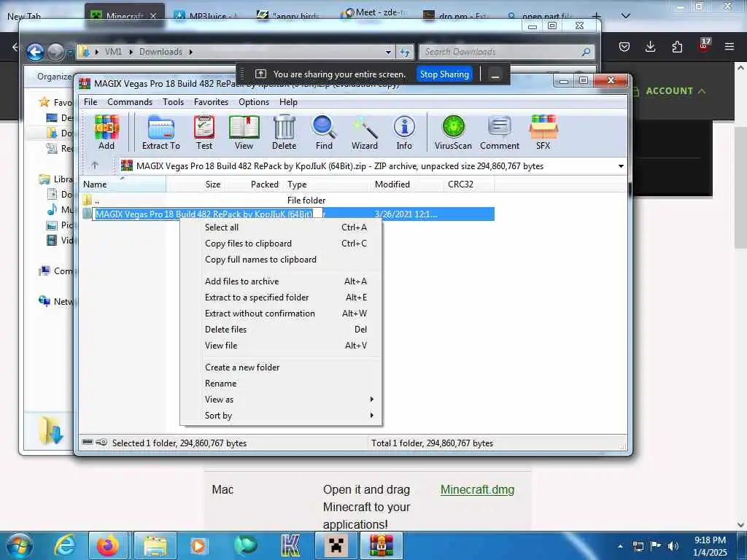The height and width of the screenshot is (560, 747).
Task: Open the Commands menu
Action: click(x=130, y=102)
